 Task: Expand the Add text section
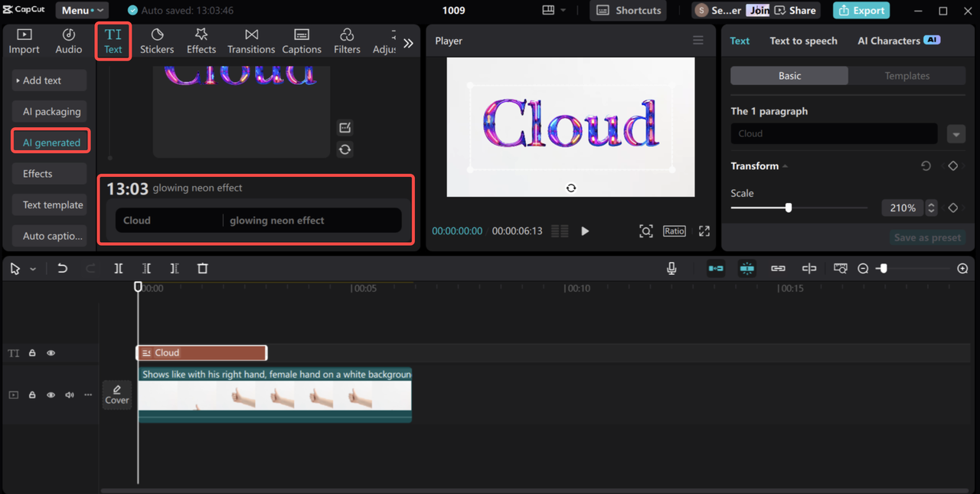tap(49, 80)
